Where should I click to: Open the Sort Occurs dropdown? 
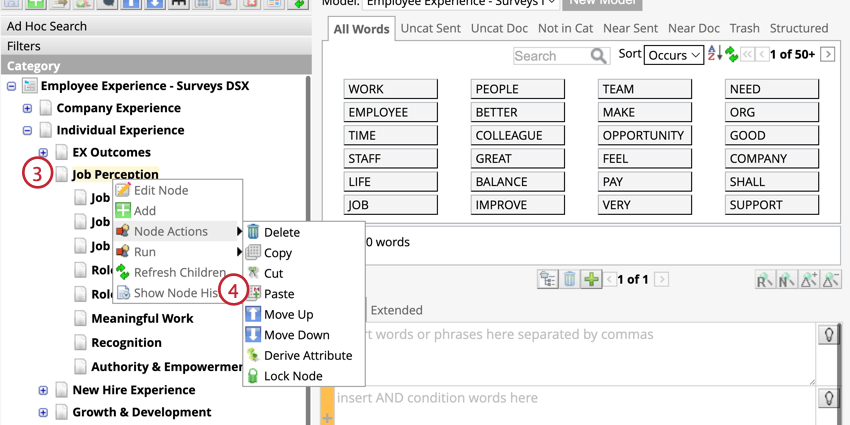[674, 55]
